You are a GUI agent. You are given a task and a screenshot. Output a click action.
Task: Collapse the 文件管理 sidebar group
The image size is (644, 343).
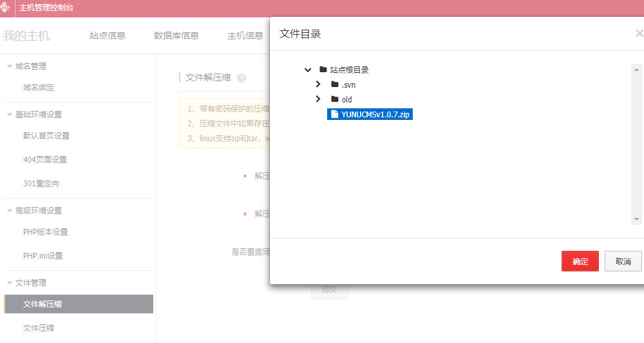[10, 282]
